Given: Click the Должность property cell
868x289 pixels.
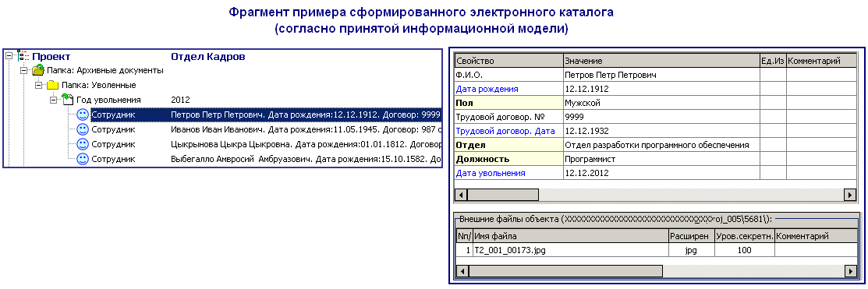Looking at the screenshot, I should point(508,159).
